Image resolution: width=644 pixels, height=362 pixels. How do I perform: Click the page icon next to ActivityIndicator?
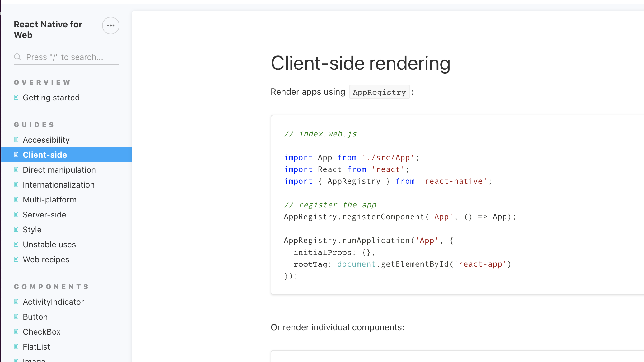tap(16, 302)
